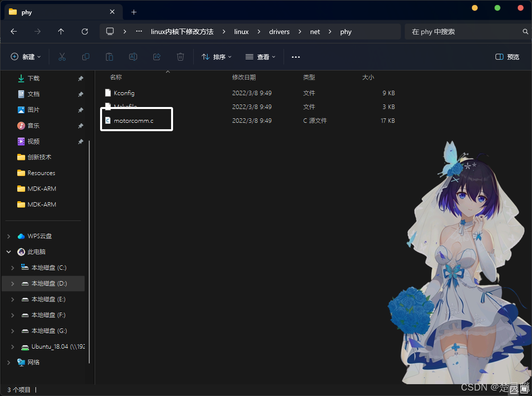Image resolution: width=532 pixels, height=396 pixels.
Task: Show hidden breadcrumb path with ellipsis
Action: tap(139, 31)
